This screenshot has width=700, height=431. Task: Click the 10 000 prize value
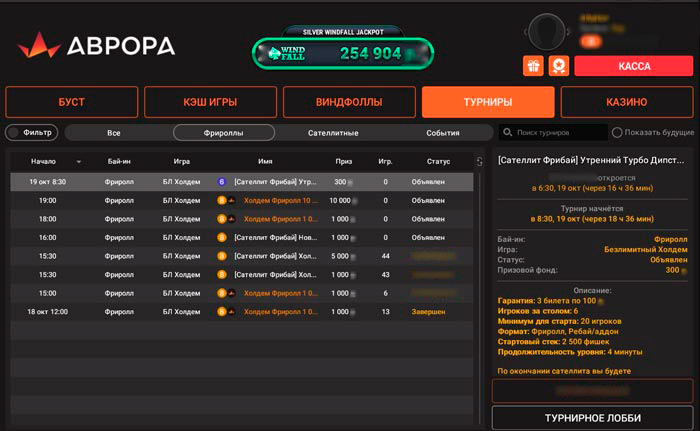click(340, 201)
